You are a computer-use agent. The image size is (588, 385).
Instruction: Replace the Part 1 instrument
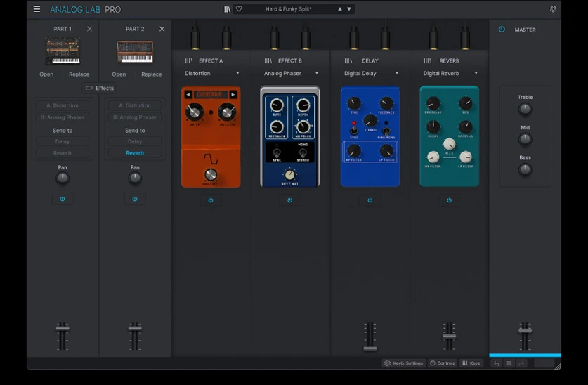click(x=79, y=74)
